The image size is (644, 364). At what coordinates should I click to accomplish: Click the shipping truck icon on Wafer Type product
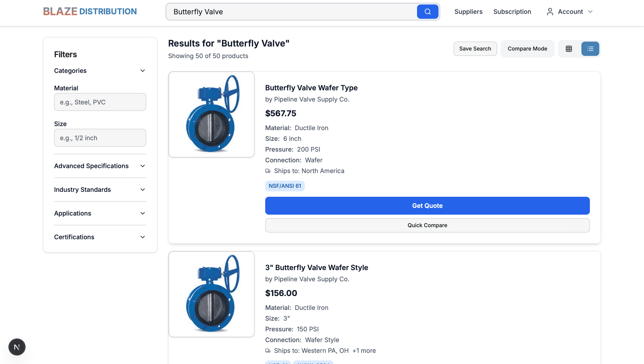point(268,171)
